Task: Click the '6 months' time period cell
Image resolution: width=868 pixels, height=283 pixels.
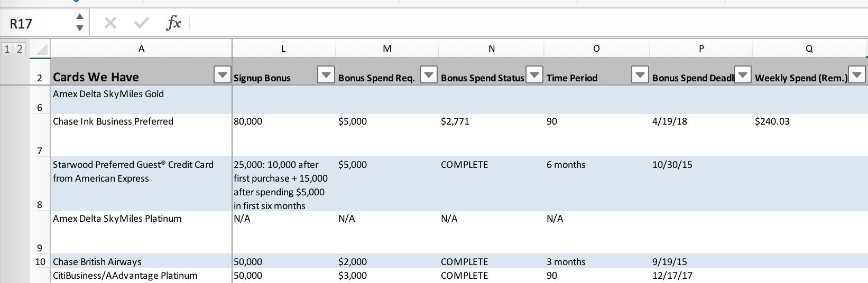Action: click(597, 184)
